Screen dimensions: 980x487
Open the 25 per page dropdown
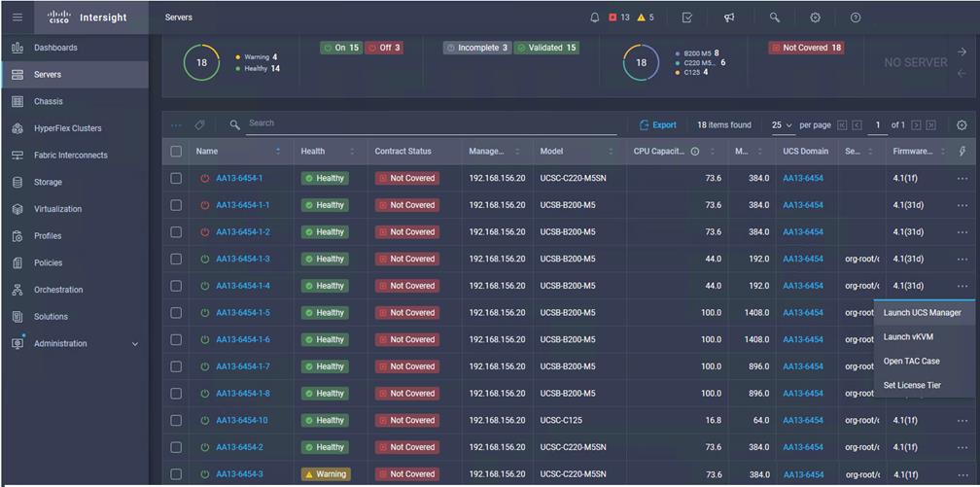[782, 125]
